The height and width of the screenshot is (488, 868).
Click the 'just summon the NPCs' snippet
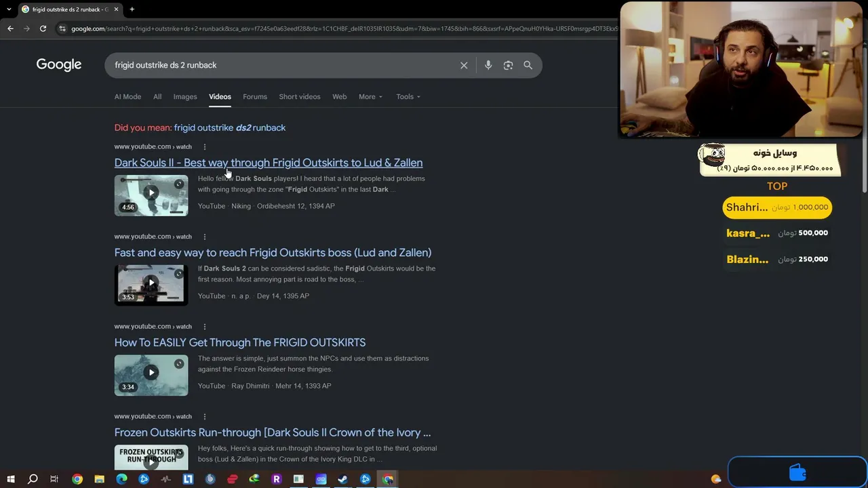(x=313, y=364)
